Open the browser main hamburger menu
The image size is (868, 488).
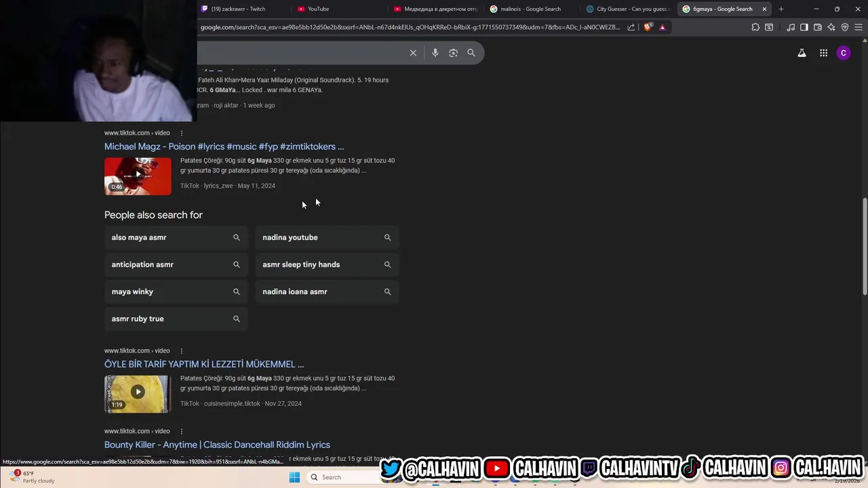859,27
